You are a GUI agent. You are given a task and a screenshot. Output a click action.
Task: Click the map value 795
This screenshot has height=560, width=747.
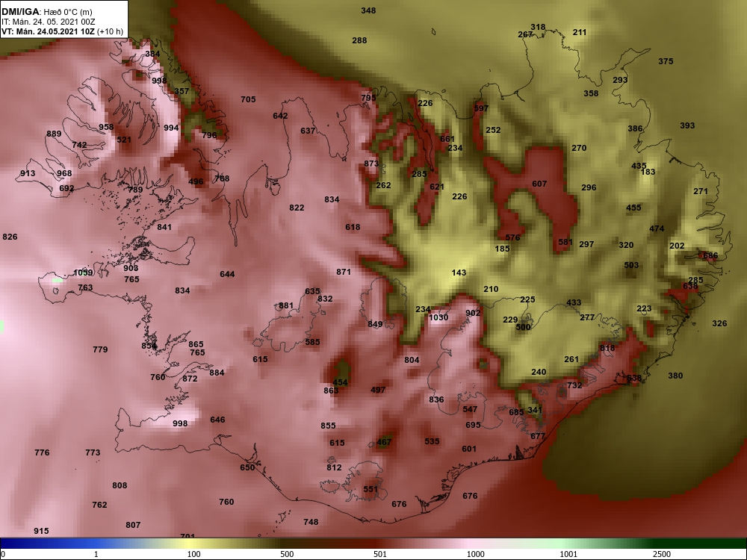coord(368,98)
